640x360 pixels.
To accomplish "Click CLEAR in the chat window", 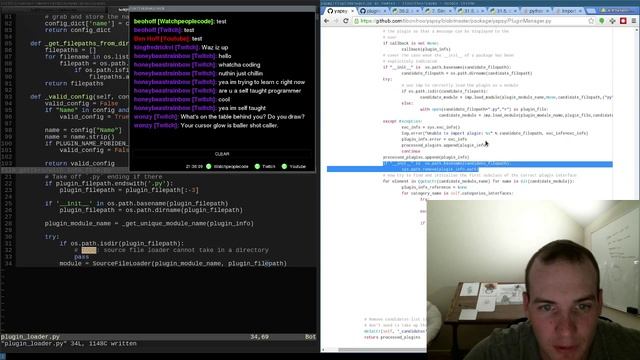I will tap(222, 154).
